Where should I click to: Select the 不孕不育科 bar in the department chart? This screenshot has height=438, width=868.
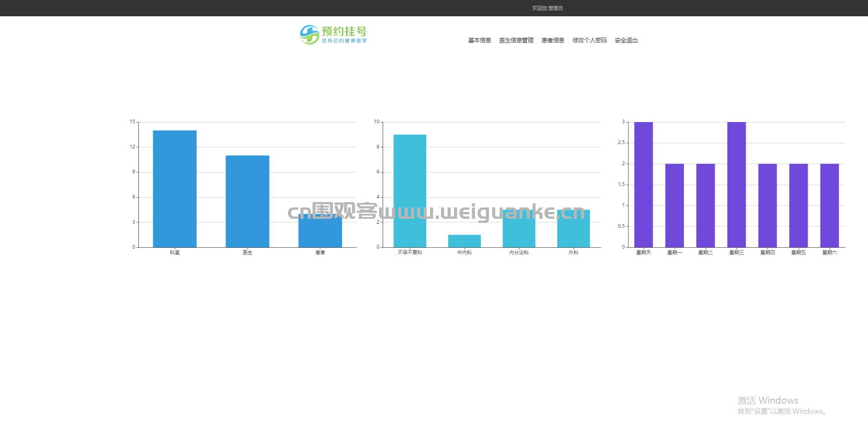click(x=410, y=191)
